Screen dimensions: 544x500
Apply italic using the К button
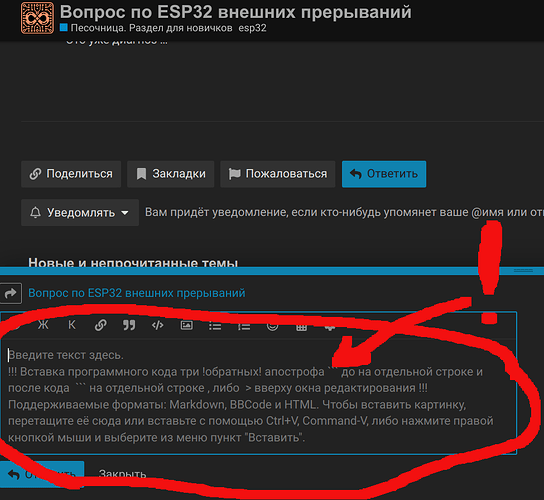click(72, 325)
